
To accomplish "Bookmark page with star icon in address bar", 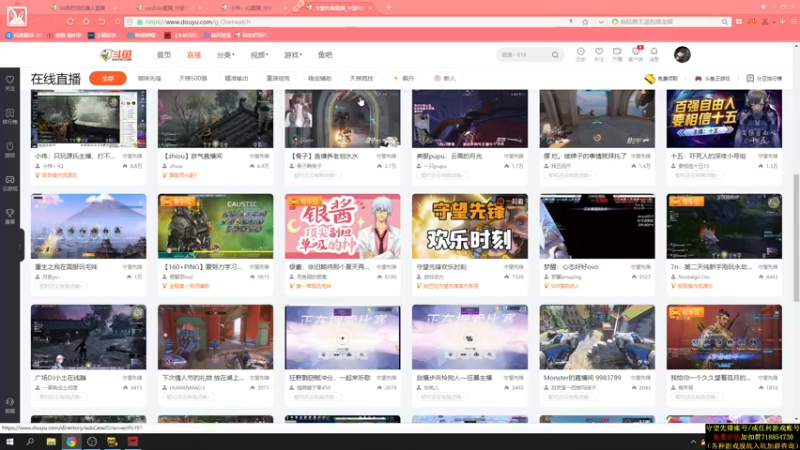I will 585,22.
